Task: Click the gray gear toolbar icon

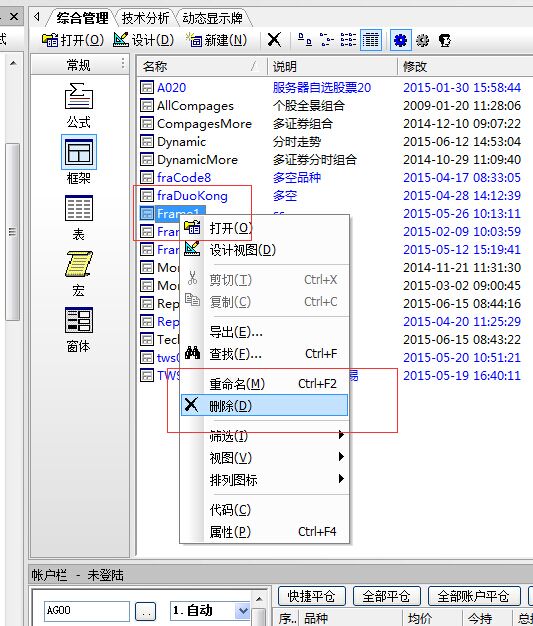Action: 422,40
